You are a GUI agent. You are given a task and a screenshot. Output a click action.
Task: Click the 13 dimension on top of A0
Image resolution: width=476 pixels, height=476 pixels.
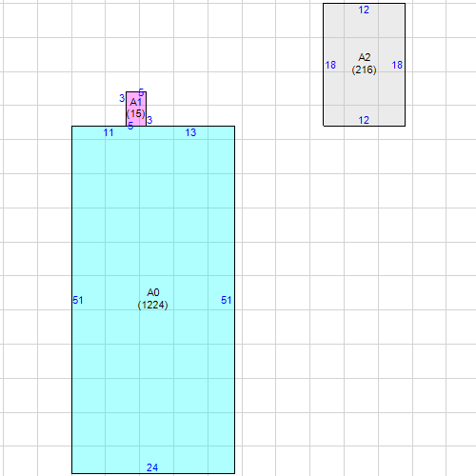[190, 132]
